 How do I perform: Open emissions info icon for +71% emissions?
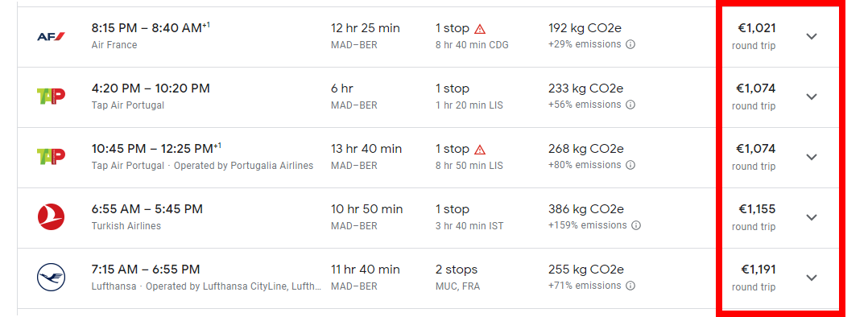[630, 286]
